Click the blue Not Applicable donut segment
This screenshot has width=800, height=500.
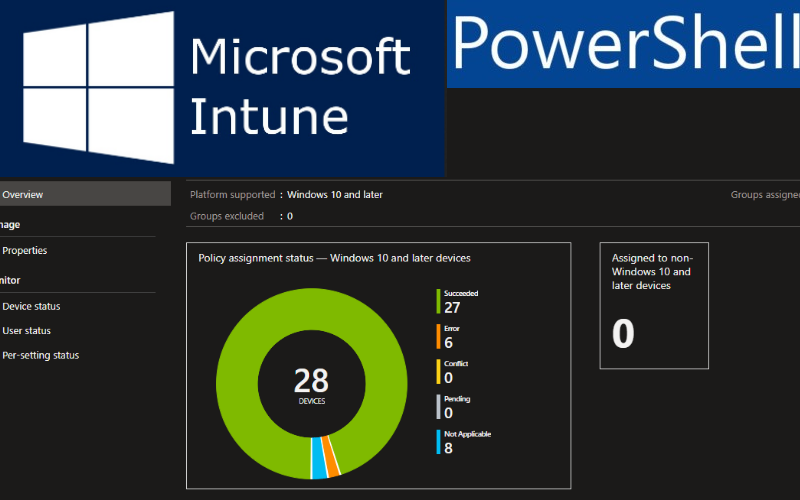coord(319,458)
